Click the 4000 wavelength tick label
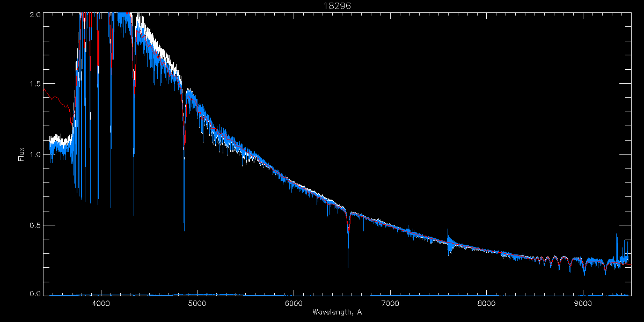The height and width of the screenshot is (322, 644). [x=100, y=303]
